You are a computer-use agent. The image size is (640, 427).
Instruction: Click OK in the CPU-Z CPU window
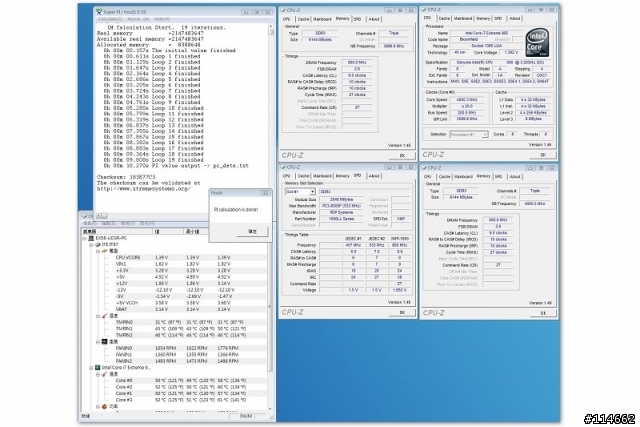(x=543, y=155)
